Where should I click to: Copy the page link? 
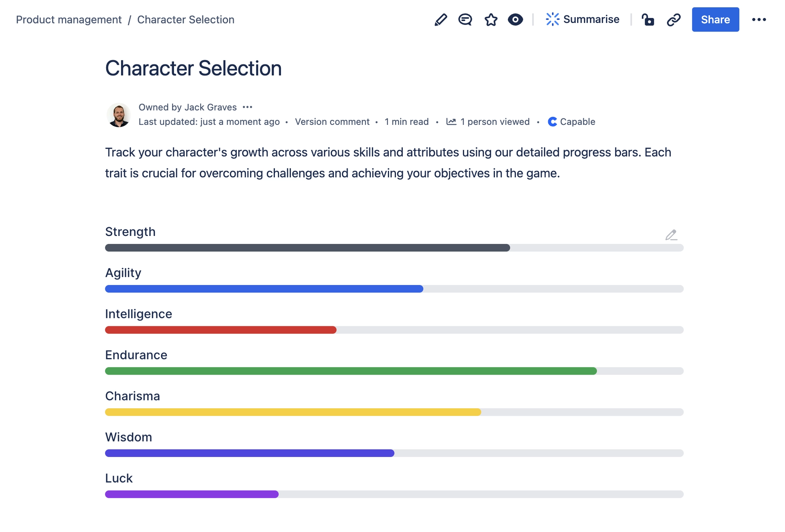(x=673, y=20)
